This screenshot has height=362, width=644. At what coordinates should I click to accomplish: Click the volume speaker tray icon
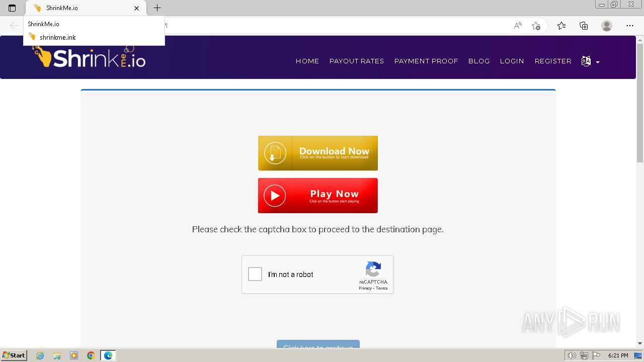tap(572, 355)
